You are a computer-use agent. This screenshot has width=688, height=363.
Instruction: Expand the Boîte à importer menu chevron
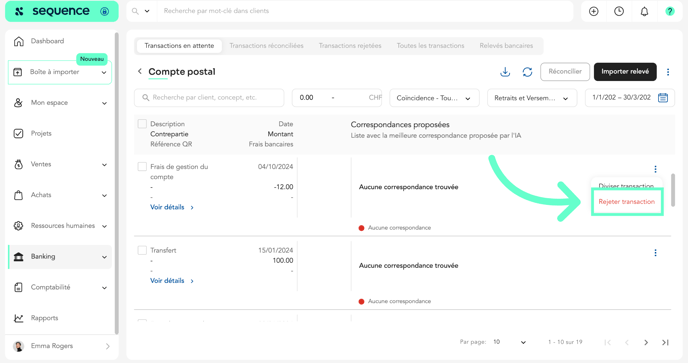coord(104,72)
